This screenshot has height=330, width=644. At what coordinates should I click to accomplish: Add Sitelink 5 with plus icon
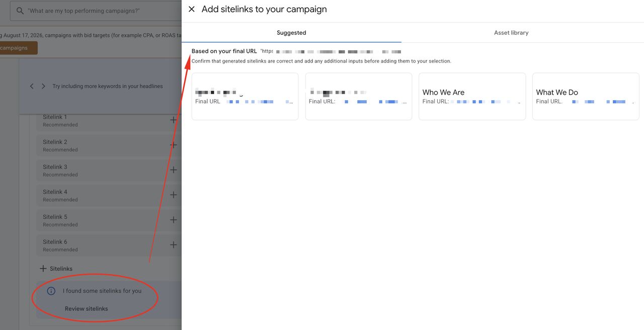click(174, 220)
